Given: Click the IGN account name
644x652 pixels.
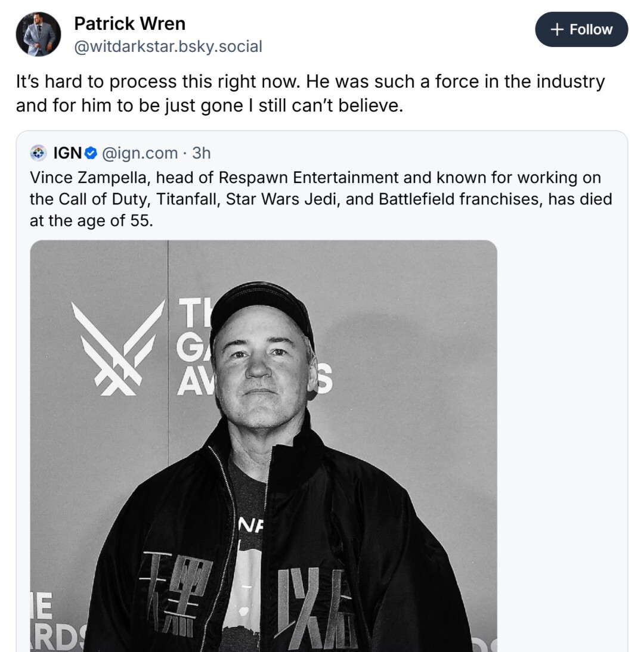Looking at the screenshot, I should pyautogui.click(x=67, y=153).
